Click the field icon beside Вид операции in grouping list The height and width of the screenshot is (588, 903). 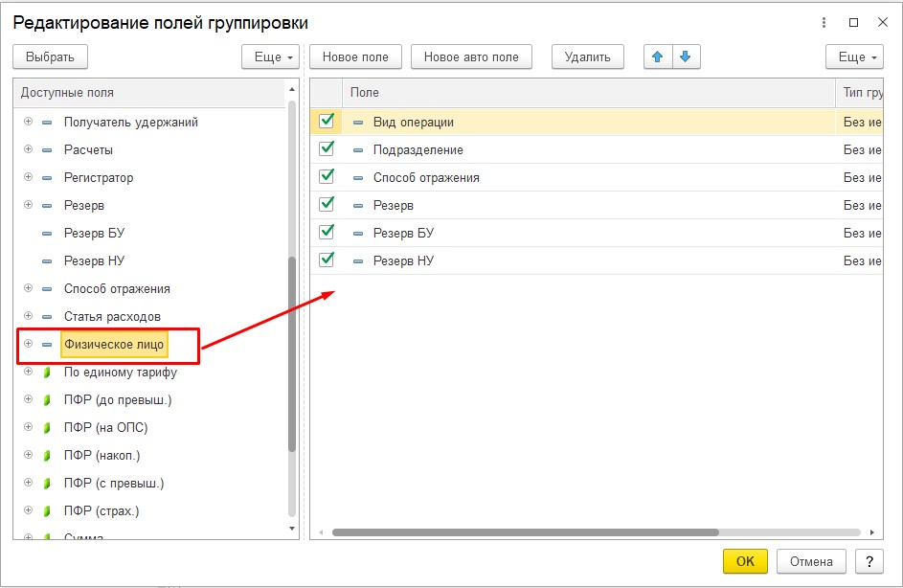[x=357, y=122]
